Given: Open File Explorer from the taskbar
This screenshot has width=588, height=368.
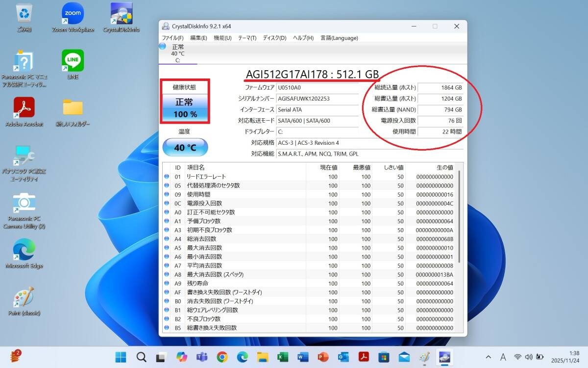Looking at the screenshot, I should pos(263,357).
